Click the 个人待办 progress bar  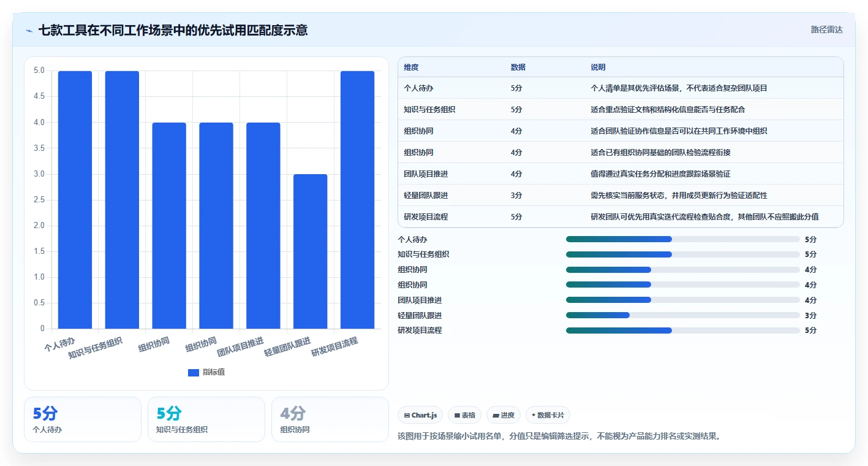click(x=683, y=239)
